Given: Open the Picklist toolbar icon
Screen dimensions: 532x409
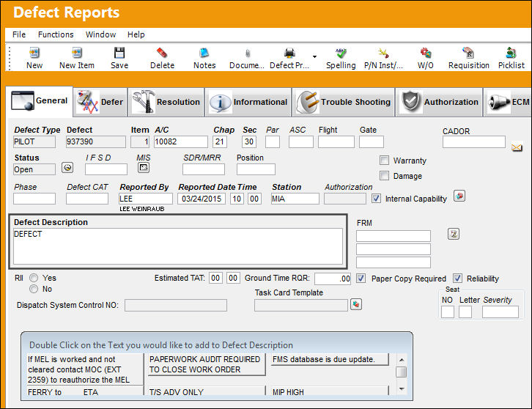Looking at the screenshot, I should coord(511,53).
